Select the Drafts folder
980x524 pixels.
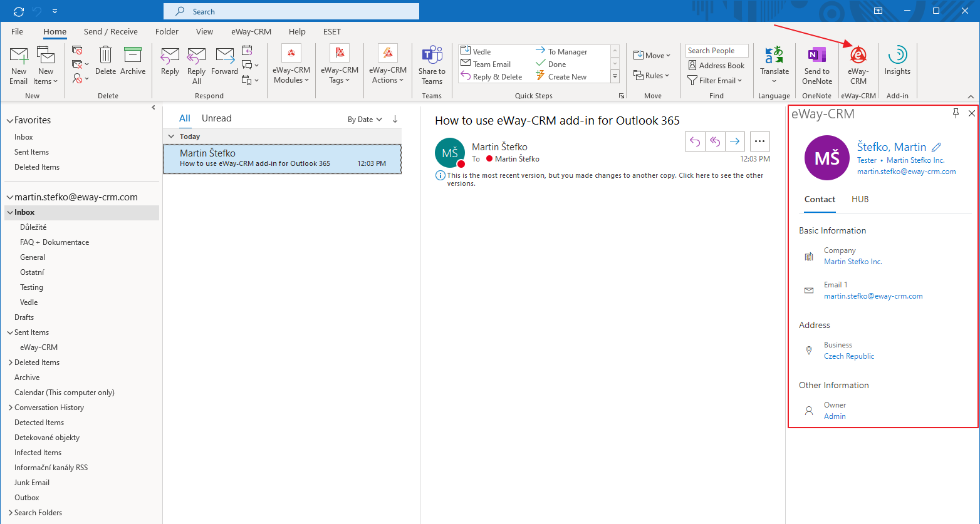tap(24, 317)
